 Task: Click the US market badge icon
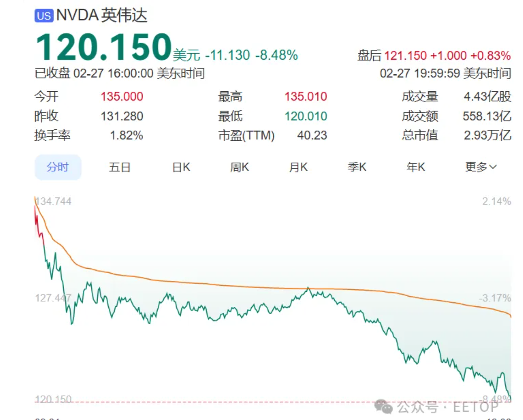[44, 16]
